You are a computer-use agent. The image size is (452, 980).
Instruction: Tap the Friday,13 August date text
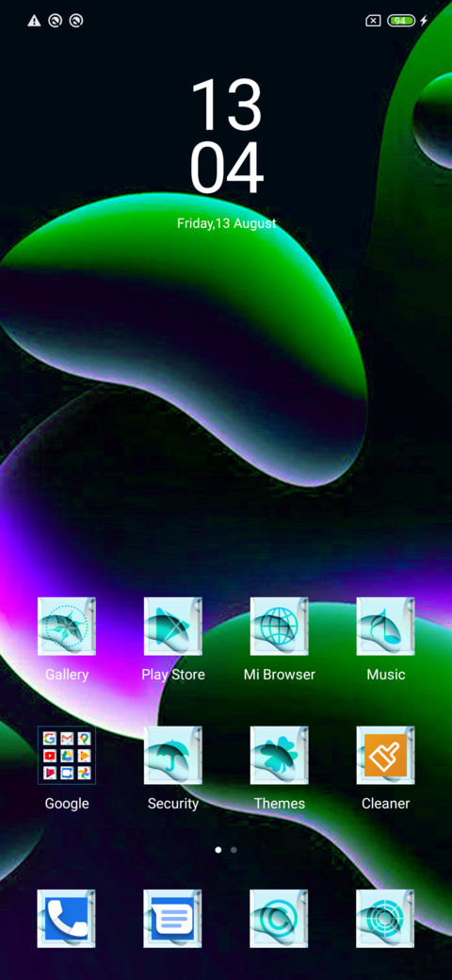(x=227, y=223)
